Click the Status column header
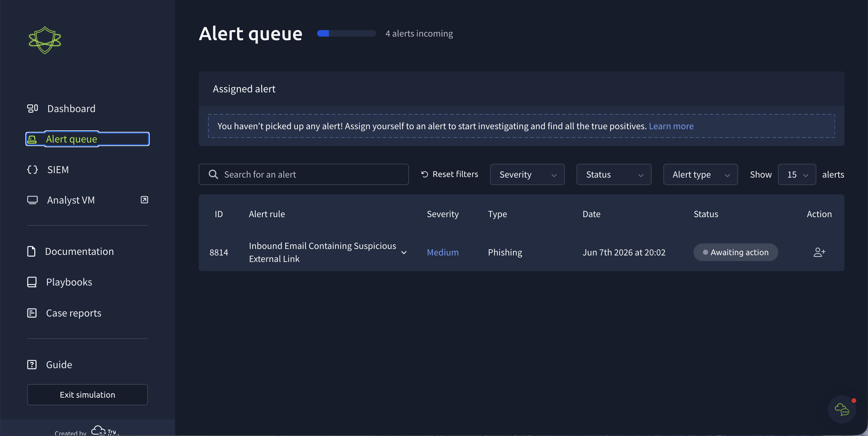 point(706,214)
